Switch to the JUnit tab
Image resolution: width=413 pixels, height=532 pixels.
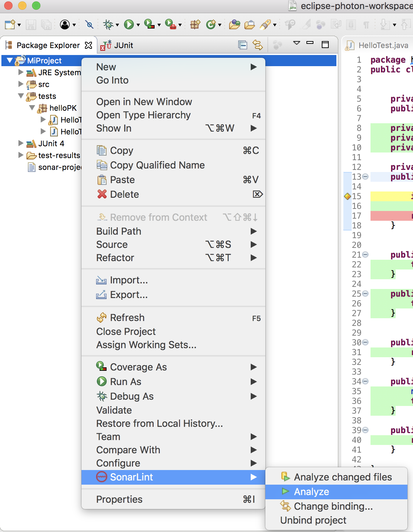tap(123, 45)
